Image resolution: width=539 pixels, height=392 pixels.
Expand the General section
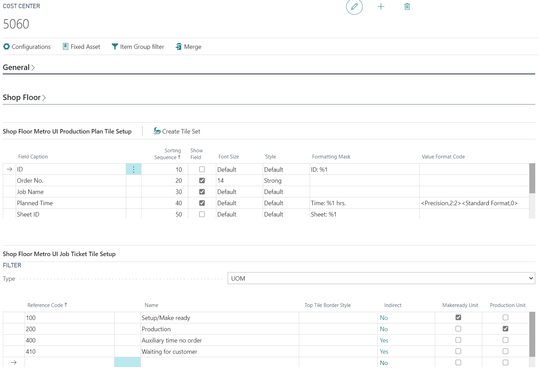pos(19,67)
